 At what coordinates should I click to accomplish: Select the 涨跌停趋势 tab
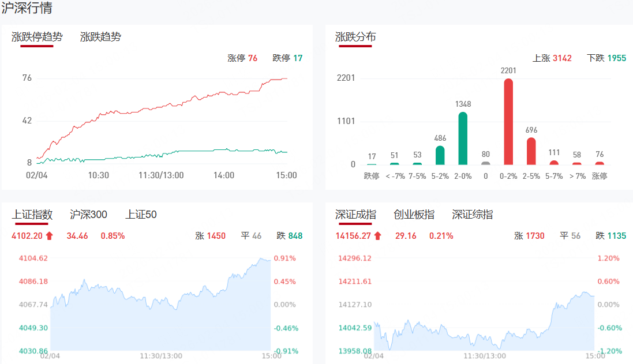37,37
